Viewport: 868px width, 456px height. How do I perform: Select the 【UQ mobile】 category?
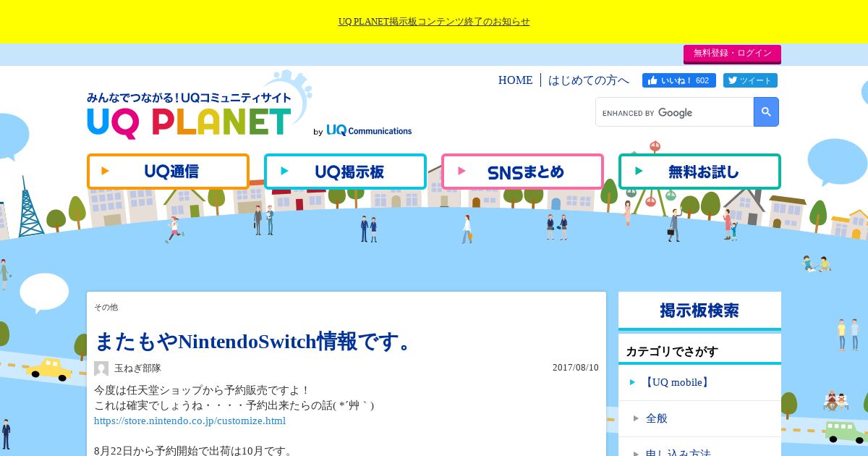(x=699, y=382)
